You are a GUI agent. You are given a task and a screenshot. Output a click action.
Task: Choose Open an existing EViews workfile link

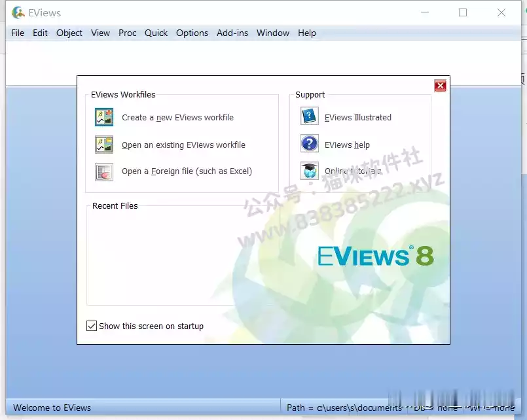pos(183,145)
